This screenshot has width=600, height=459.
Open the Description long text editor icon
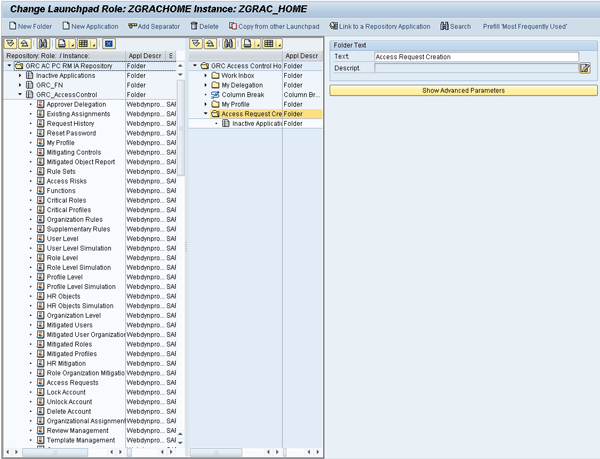click(585, 68)
